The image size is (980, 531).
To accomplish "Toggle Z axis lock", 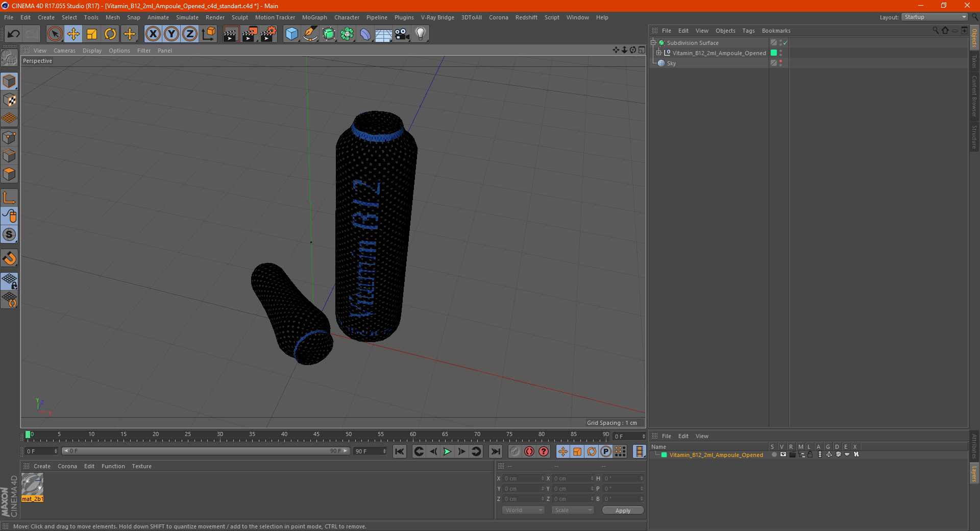I will 190,34.
